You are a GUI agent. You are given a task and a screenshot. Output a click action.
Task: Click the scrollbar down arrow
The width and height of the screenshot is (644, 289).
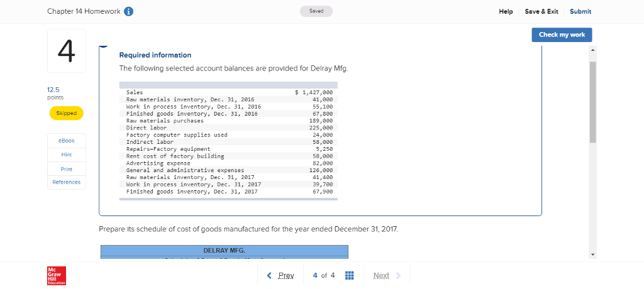coord(592,255)
